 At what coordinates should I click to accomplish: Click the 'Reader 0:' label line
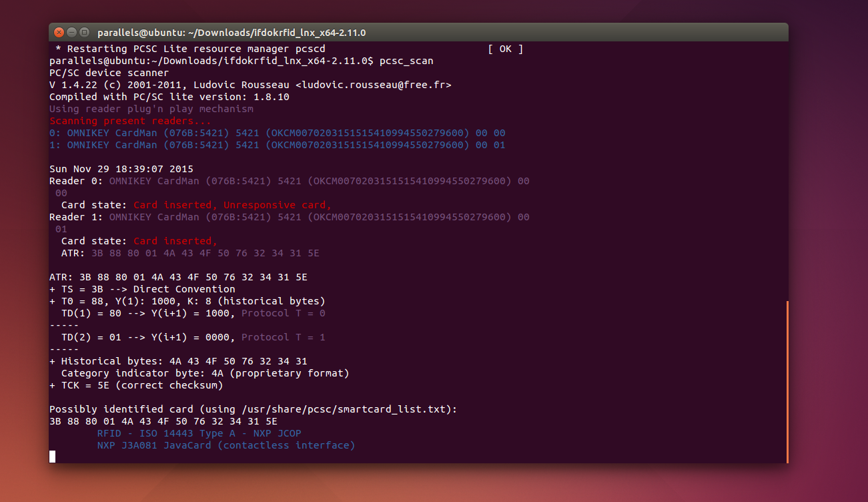pos(290,181)
